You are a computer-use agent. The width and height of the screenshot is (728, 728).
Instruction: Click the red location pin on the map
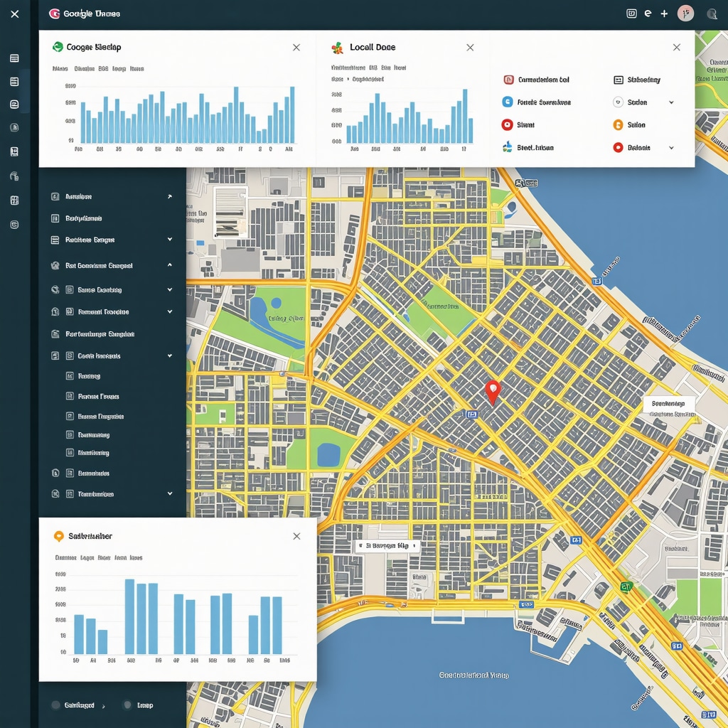click(493, 391)
